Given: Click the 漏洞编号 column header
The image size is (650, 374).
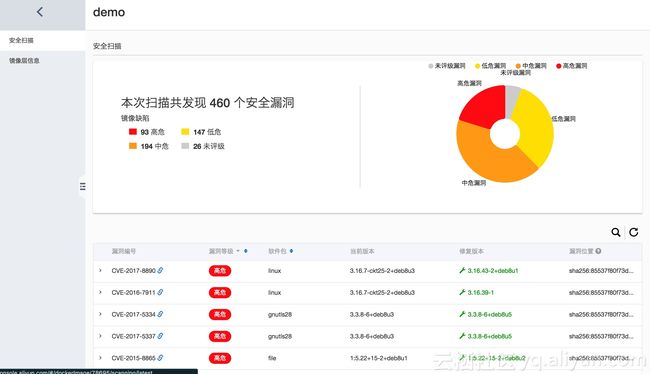Looking at the screenshot, I should (x=124, y=251).
